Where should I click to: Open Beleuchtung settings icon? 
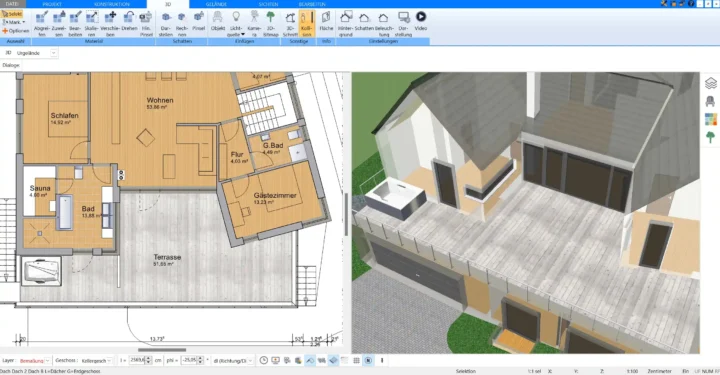tap(384, 24)
